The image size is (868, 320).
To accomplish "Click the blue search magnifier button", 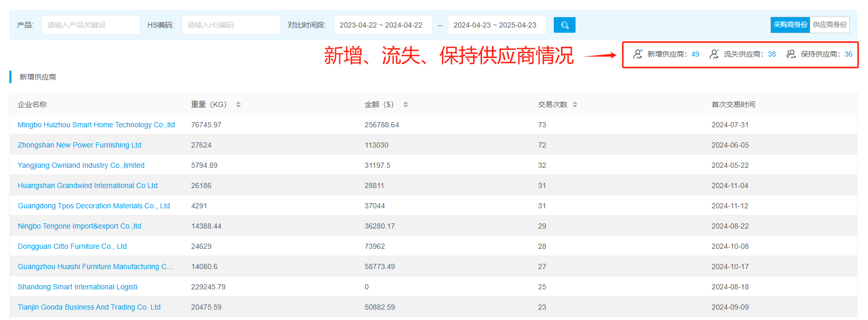I will [x=564, y=25].
